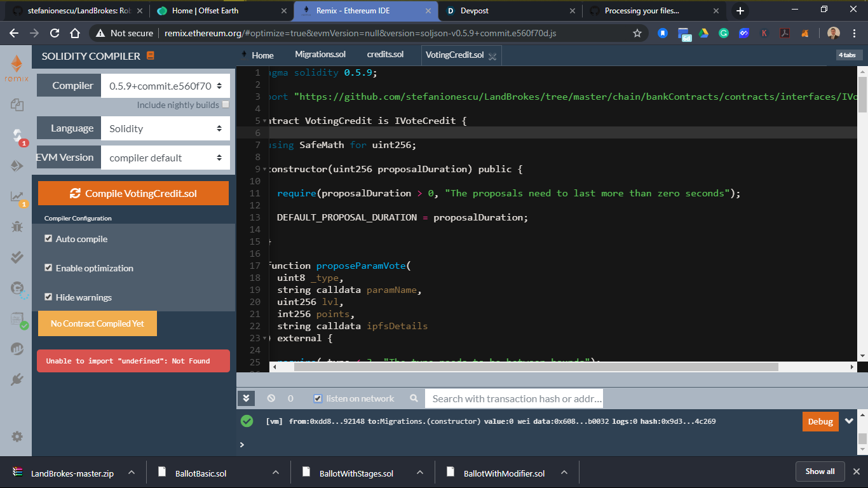This screenshot has width=868, height=488.
Task: Enable the Include nightly builds checkbox
Action: 226,105
